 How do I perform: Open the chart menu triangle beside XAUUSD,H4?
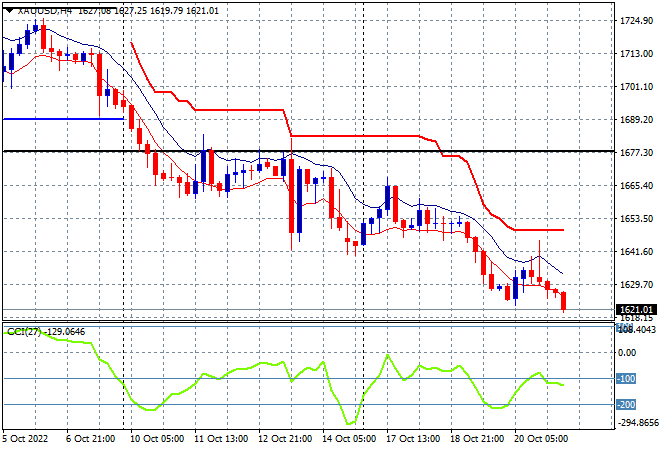tap(9, 10)
